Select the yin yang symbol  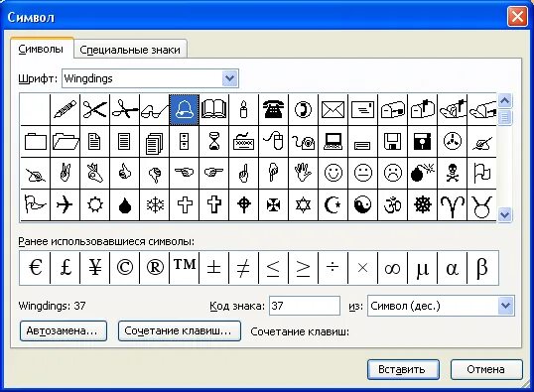coord(362,205)
